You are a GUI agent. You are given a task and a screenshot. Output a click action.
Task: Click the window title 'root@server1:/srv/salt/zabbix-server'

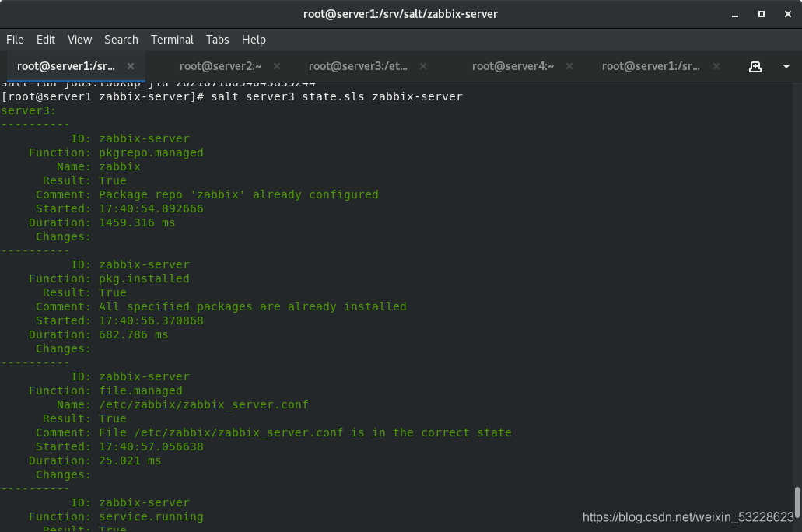401,14
